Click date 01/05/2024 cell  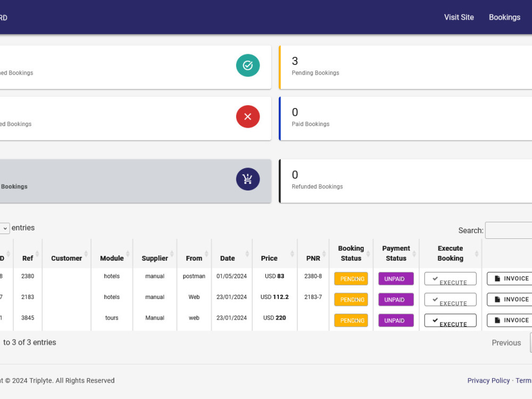click(x=232, y=276)
